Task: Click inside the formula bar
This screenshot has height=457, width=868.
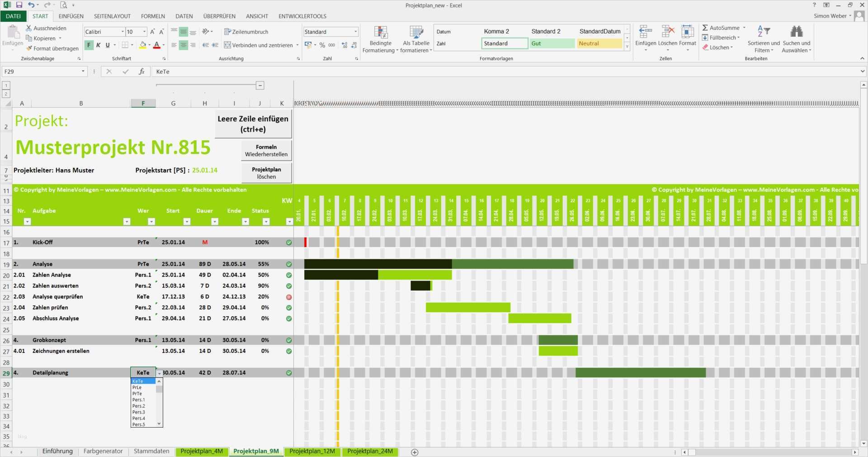Action: (316, 71)
